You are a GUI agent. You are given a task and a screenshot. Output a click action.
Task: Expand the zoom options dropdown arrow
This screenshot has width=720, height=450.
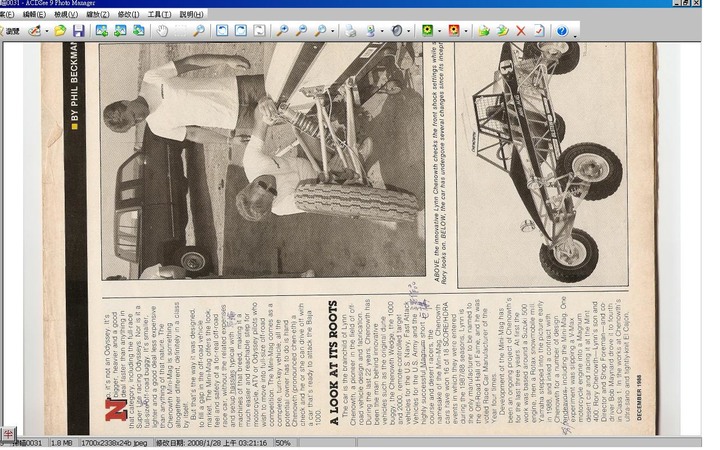click(x=332, y=31)
